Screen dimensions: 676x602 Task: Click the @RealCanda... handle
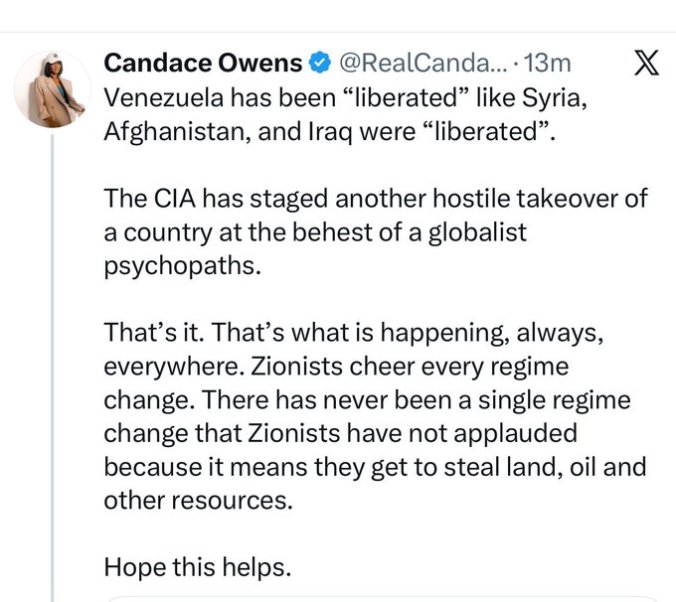[x=421, y=64]
